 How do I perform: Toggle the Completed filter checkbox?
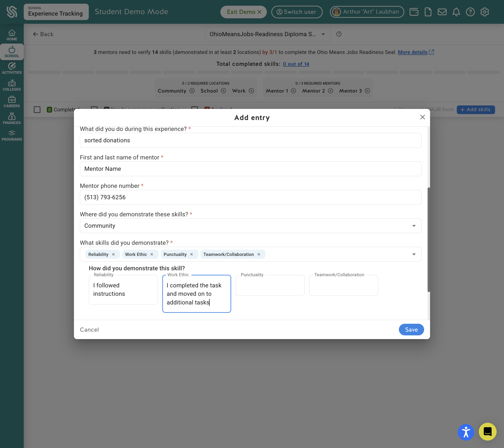[x=37, y=110]
